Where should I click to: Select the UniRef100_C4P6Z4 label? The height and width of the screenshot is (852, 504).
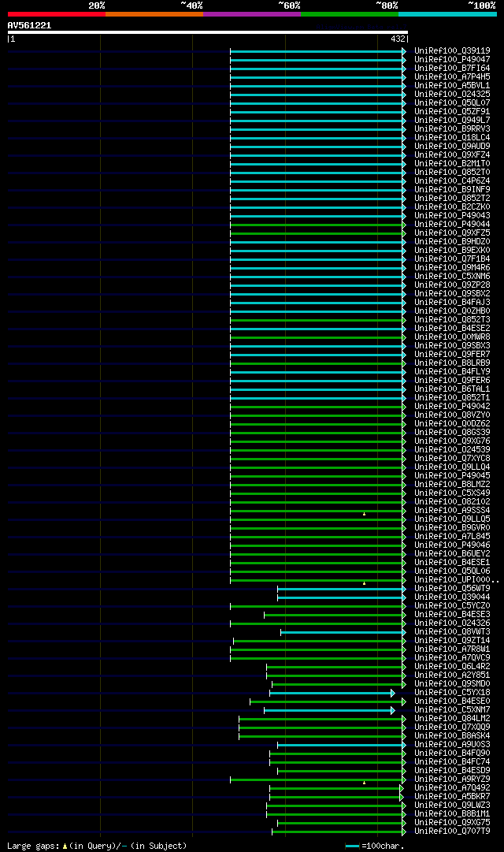[x=452, y=181]
